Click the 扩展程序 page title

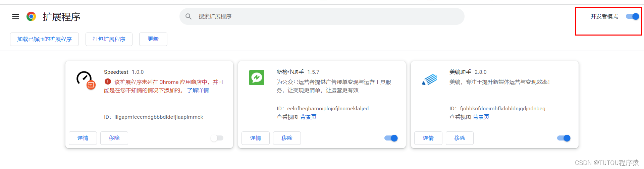(x=61, y=17)
